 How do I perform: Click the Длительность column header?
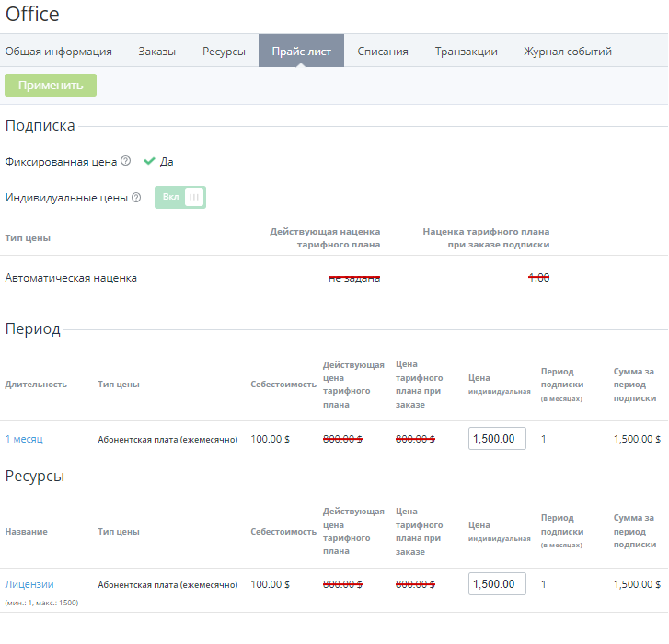tap(36, 385)
